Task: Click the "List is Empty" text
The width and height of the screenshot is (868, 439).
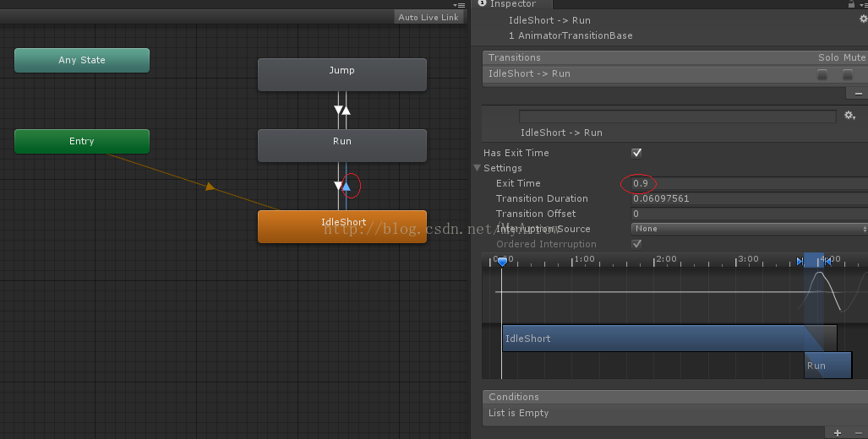Action: 519,413
